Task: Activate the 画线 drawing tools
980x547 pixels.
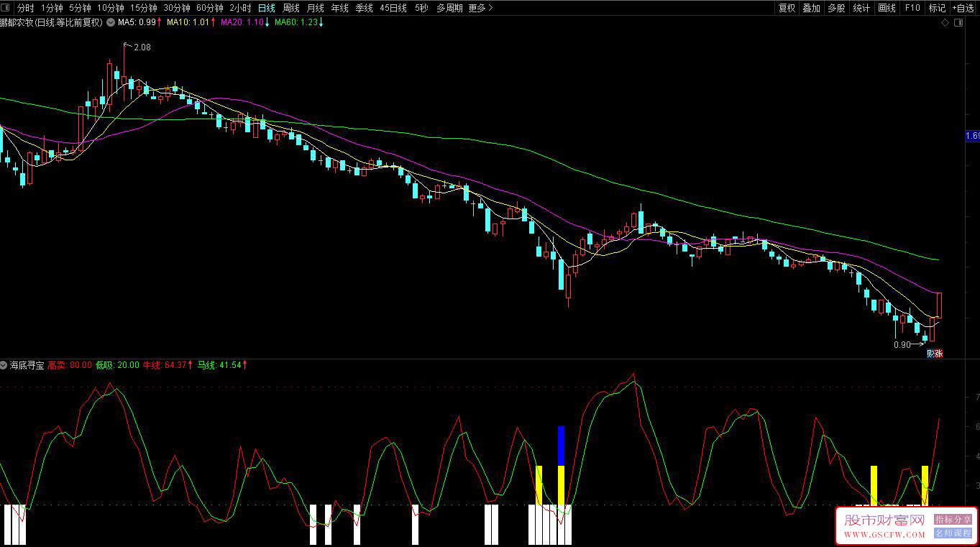Action: coord(887,8)
